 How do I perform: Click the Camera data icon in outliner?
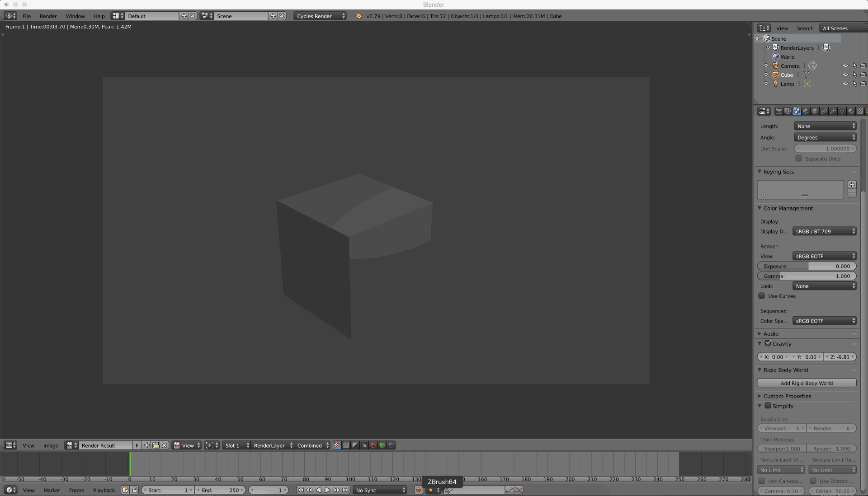(812, 66)
